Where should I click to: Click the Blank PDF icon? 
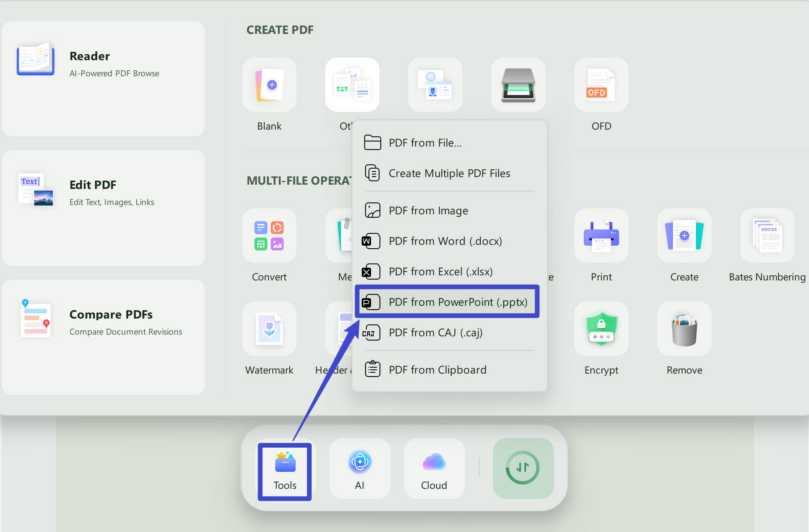[269, 85]
